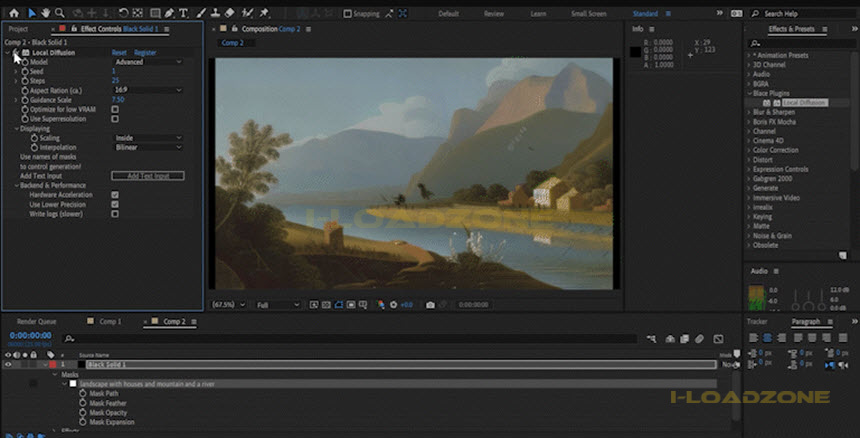
Task: Click the Motion Blur timeline icon
Action: [699, 339]
